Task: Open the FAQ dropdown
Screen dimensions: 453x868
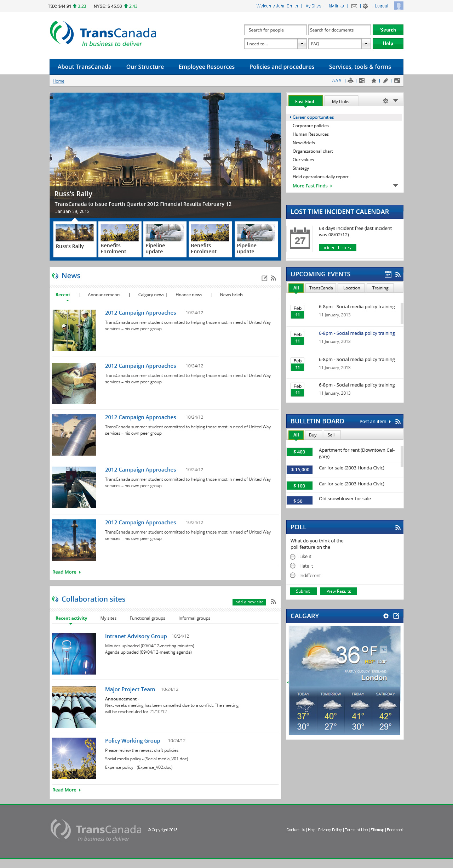Action: (339, 44)
